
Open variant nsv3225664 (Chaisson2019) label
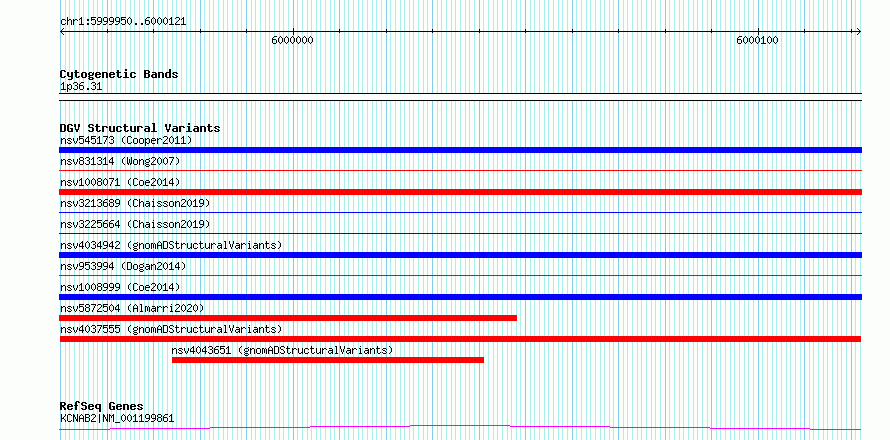pyautogui.click(x=135, y=224)
